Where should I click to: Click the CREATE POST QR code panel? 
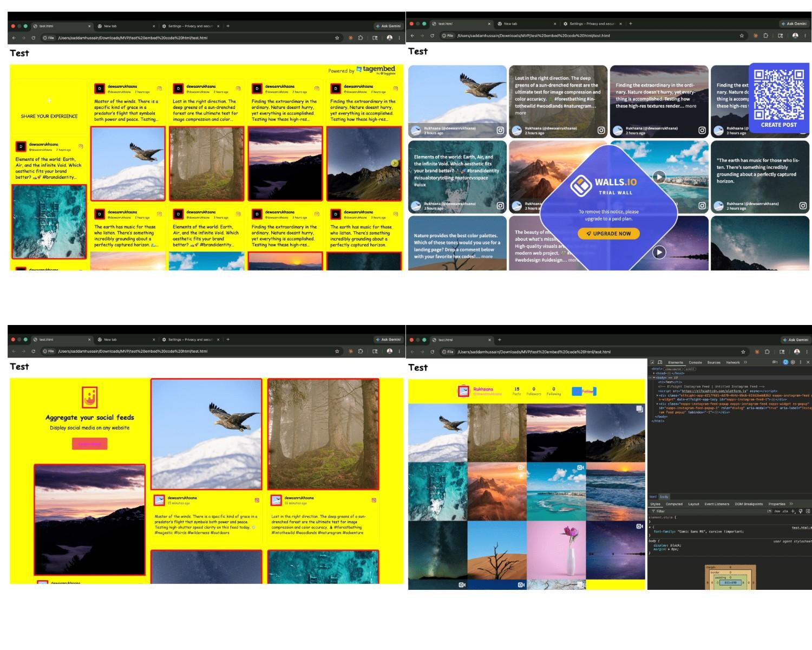pos(779,99)
